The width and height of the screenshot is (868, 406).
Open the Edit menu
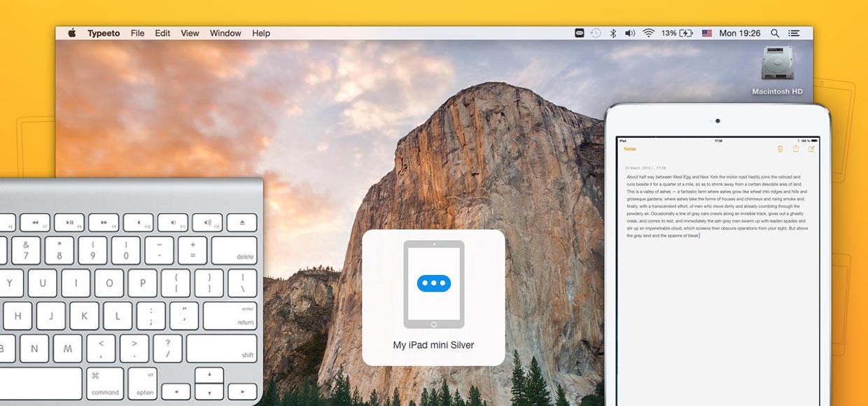[x=162, y=33]
